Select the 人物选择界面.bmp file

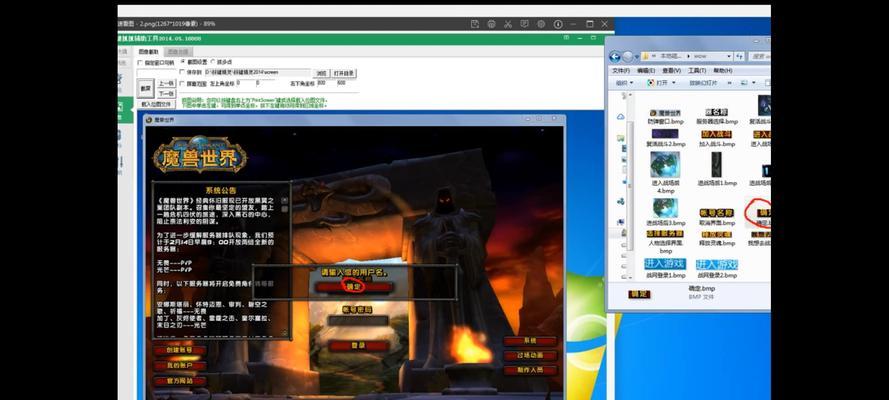(665, 241)
